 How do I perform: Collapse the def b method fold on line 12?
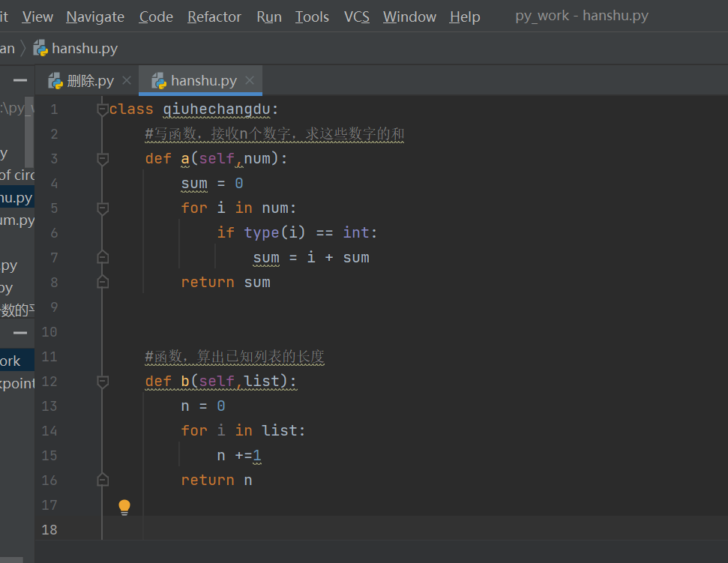(103, 382)
